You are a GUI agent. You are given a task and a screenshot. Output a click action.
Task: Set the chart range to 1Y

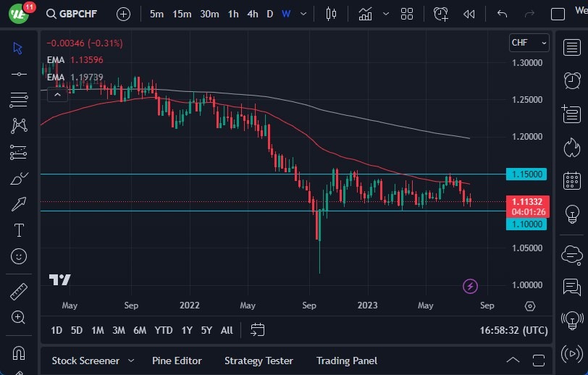point(187,330)
